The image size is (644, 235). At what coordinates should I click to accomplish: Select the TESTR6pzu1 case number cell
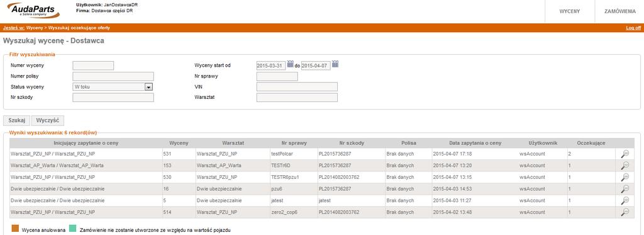pos(294,178)
